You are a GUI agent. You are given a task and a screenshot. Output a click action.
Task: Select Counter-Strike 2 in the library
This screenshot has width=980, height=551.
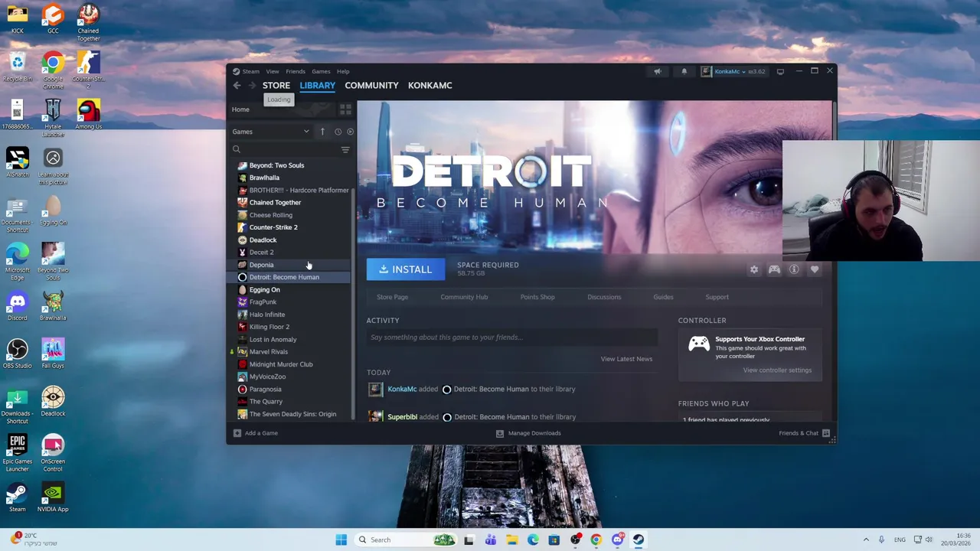(273, 227)
